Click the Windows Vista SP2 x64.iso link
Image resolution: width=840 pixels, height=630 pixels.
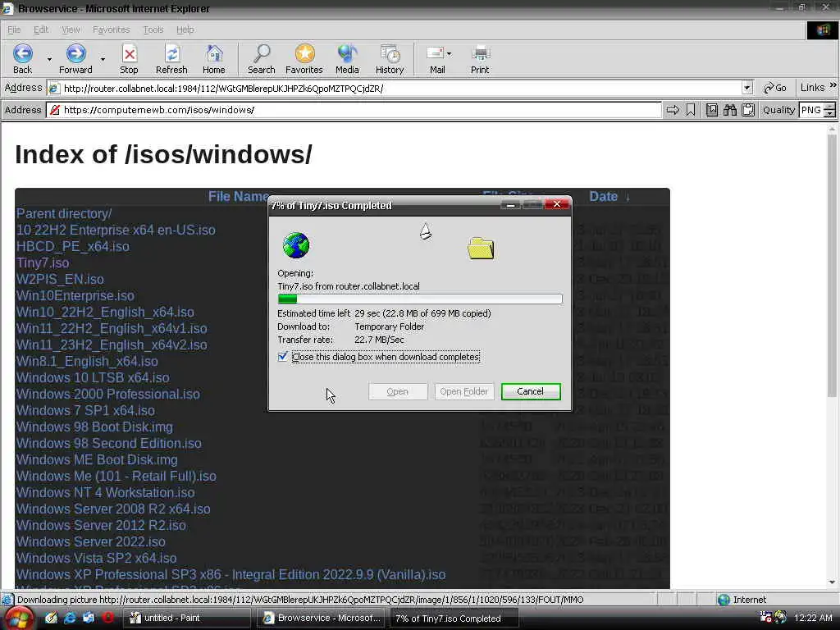coord(97,558)
